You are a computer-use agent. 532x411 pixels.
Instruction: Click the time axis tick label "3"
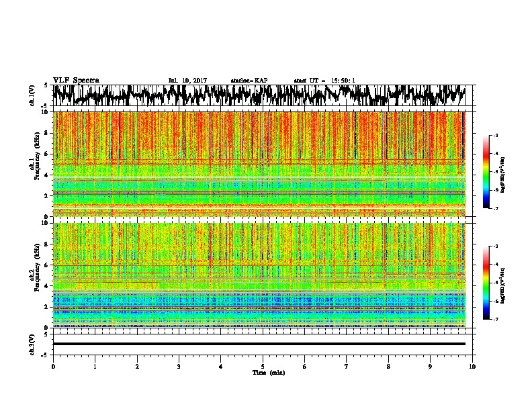pyautogui.click(x=179, y=367)
